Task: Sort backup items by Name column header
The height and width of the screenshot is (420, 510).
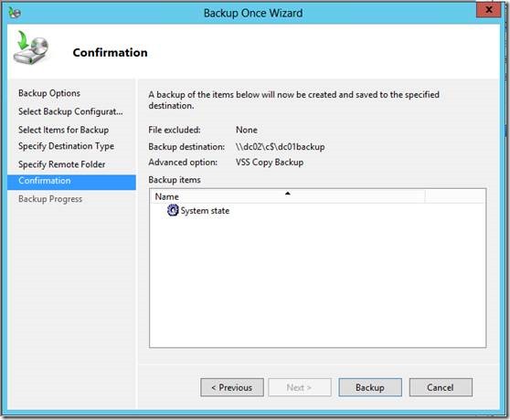Action: 287,196
